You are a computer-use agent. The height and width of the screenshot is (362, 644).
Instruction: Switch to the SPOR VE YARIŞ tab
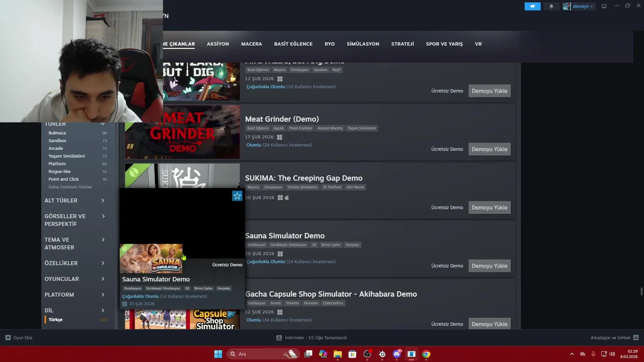coord(444,44)
